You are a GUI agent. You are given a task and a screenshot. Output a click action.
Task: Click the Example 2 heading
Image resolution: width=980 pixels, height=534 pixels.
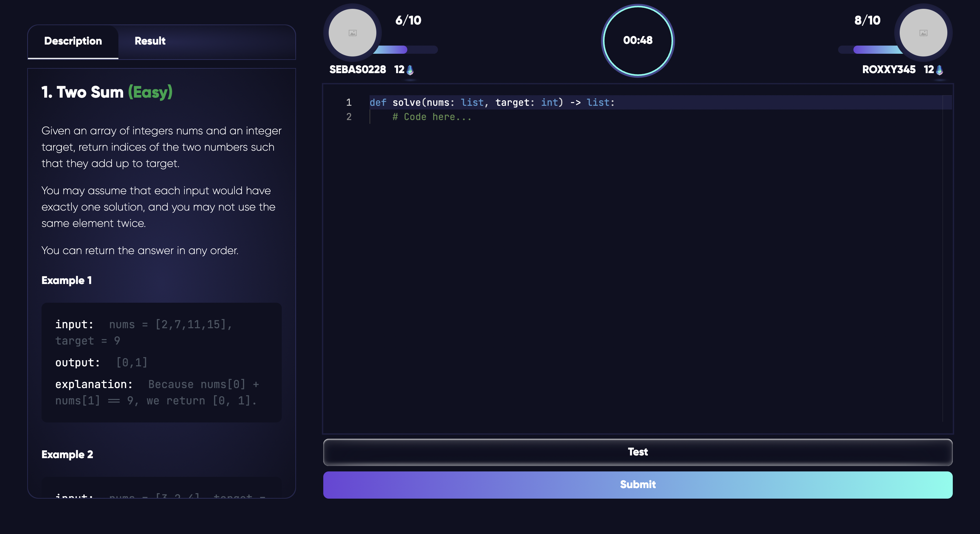(x=67, y=454)
